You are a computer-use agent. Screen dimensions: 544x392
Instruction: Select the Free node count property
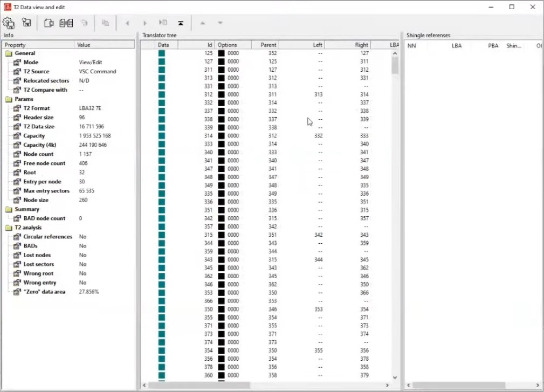[x=68, y=163]
